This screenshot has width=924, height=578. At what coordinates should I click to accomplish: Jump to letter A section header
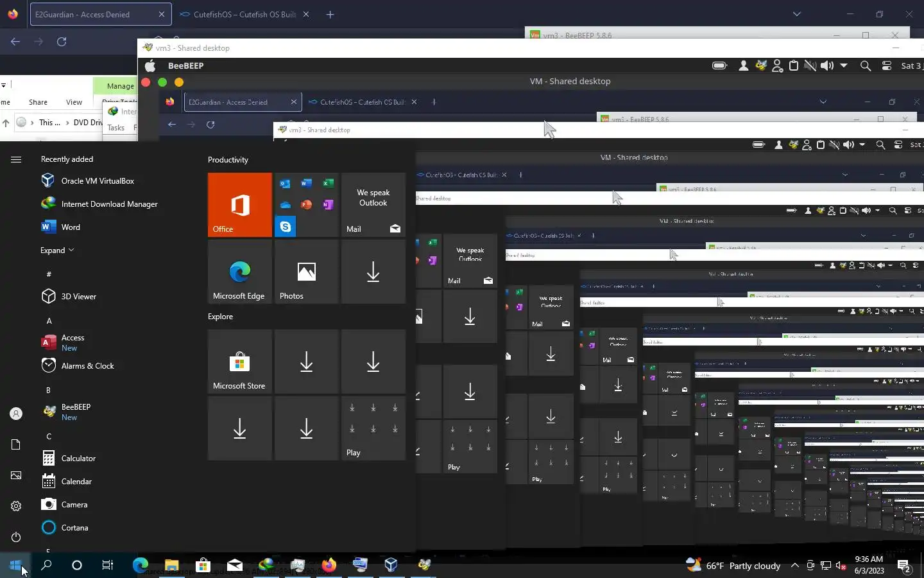[49, 320]
